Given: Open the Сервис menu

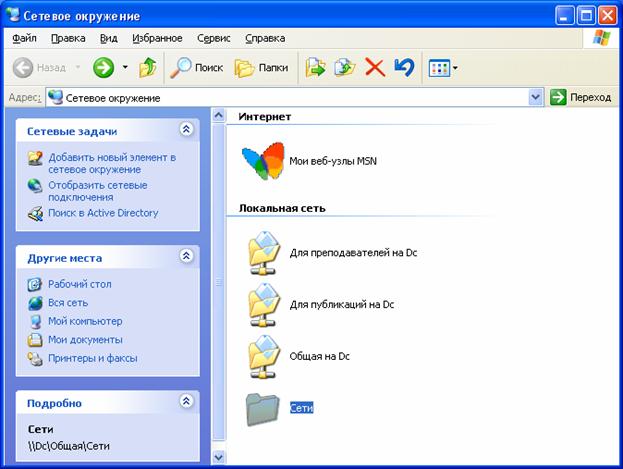Looking at the screenshot, I should tap(214, 38).
